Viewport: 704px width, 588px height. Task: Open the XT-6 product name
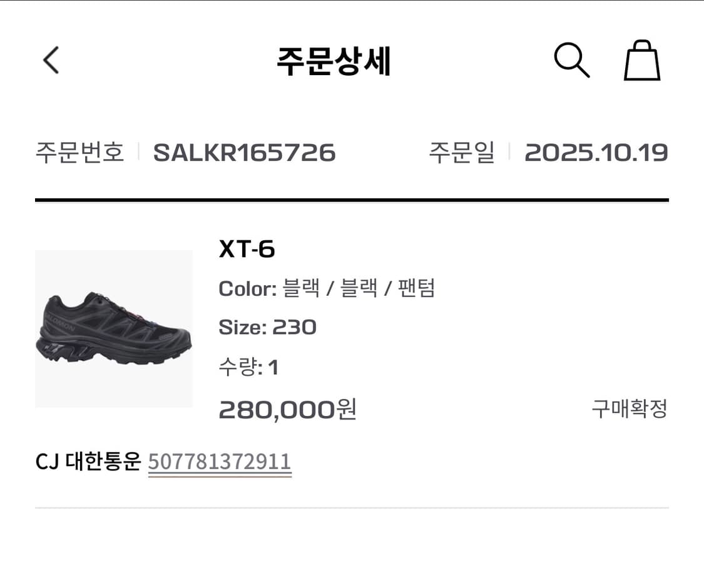tap(247, 250)
